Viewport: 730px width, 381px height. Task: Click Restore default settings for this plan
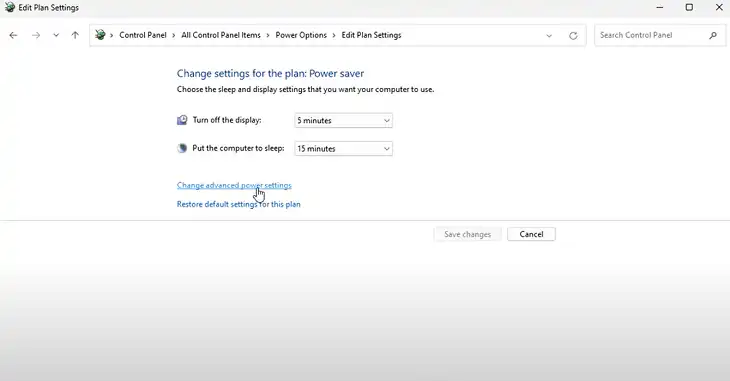(x=238, y=204)
